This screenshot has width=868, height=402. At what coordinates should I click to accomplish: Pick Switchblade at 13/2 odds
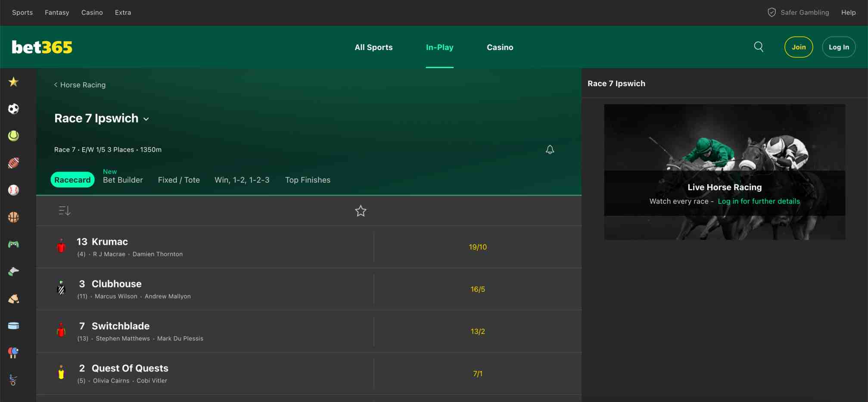[478, 331]
